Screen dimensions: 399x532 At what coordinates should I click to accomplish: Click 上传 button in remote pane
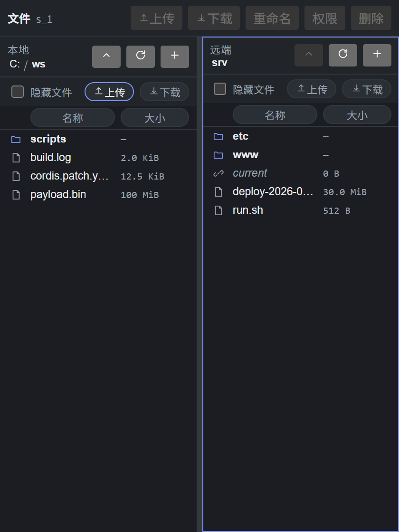click(312, 89)
